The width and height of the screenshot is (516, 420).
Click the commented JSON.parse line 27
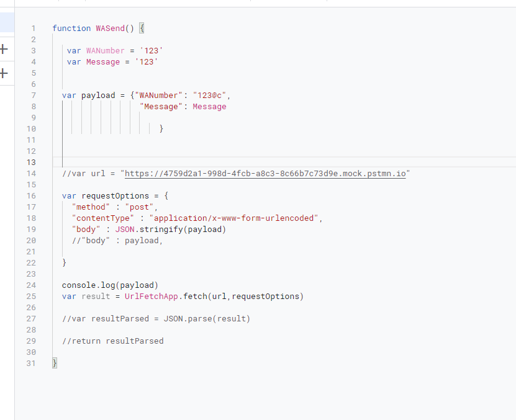click(x=156, y=319)
